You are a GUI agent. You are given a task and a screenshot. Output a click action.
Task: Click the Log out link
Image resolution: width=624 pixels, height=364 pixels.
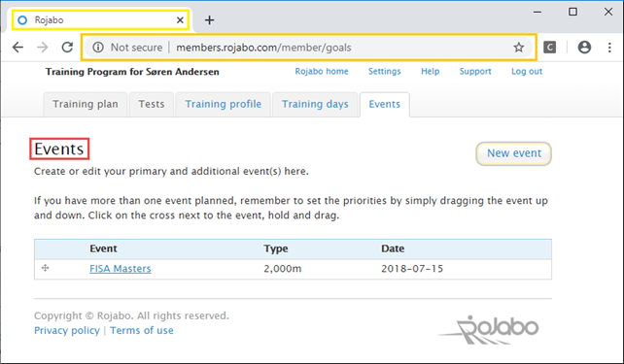(x=527, y=71)
